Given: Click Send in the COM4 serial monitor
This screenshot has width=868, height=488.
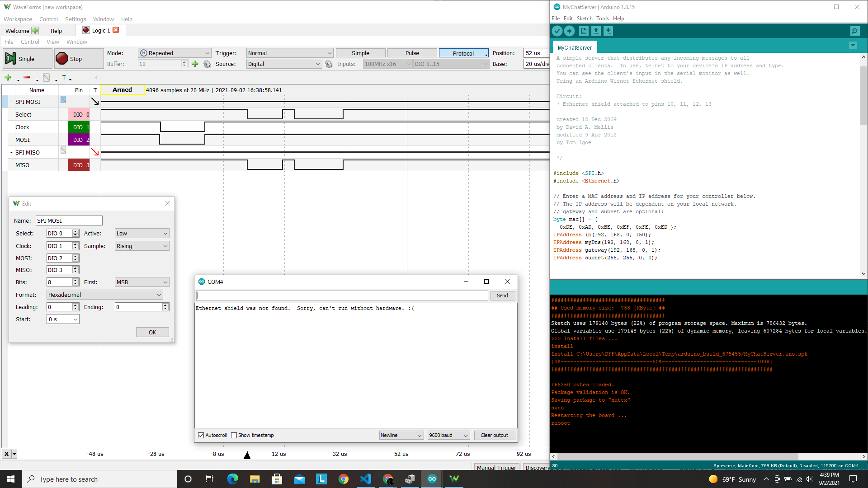Looking at the screenshot, I should (x=502, y=296).
